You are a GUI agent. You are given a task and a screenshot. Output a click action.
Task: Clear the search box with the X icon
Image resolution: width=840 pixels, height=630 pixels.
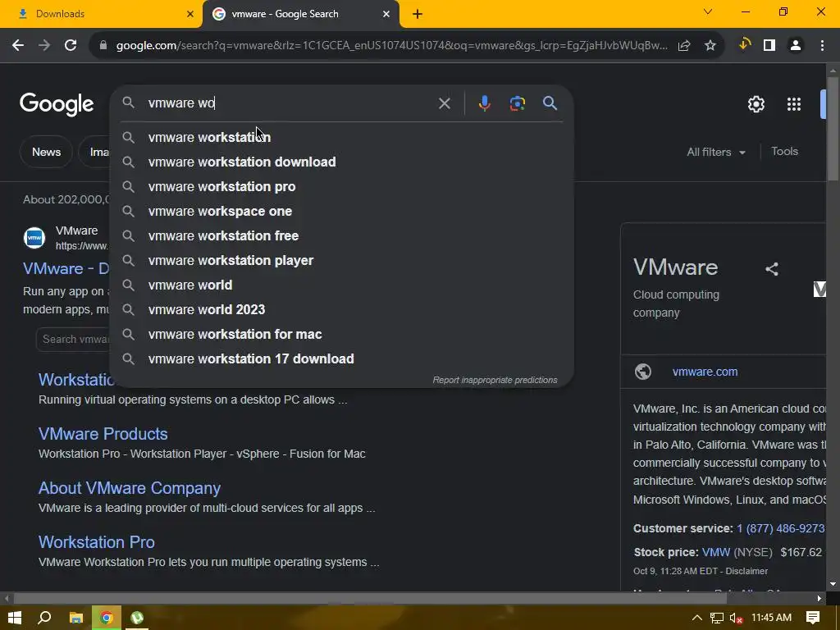[445, 103]
